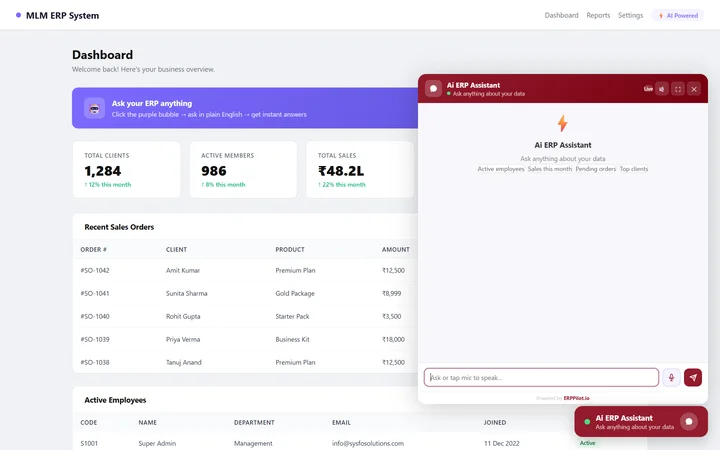
Task: Click the purple dot logo beside MLM ERP System
Action: (x=18, y=15)
